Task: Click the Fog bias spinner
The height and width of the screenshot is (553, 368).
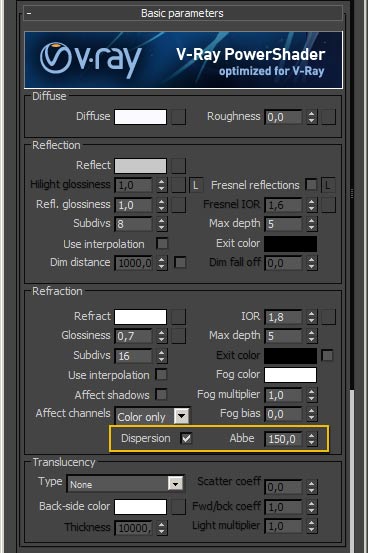Action: (x=311, y=414)
